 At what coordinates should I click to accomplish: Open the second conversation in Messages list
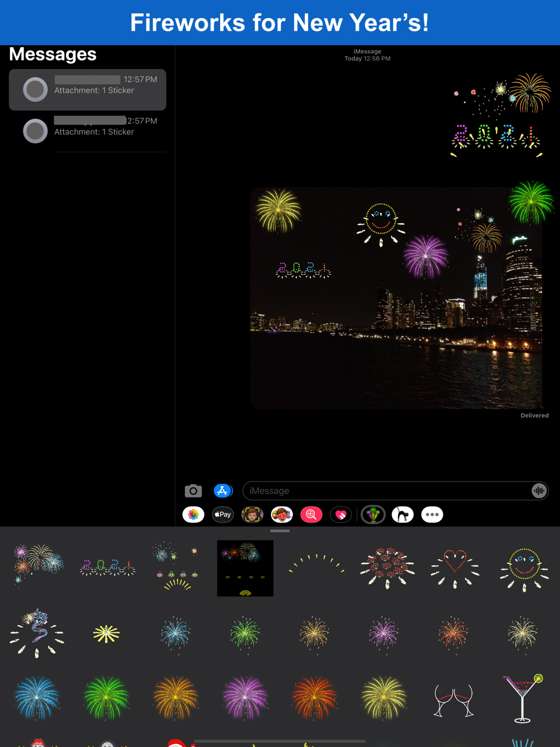[87, 131]
